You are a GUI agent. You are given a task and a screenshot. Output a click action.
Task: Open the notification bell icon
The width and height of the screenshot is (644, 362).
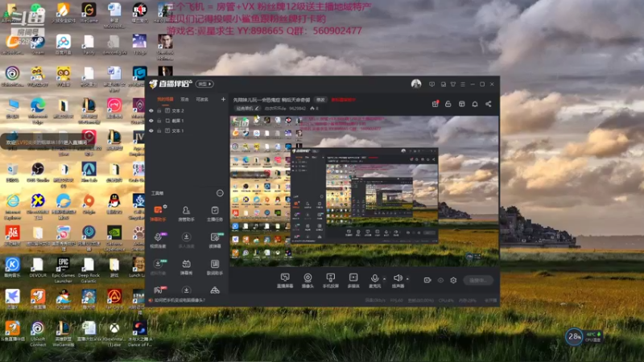(475, 104)
